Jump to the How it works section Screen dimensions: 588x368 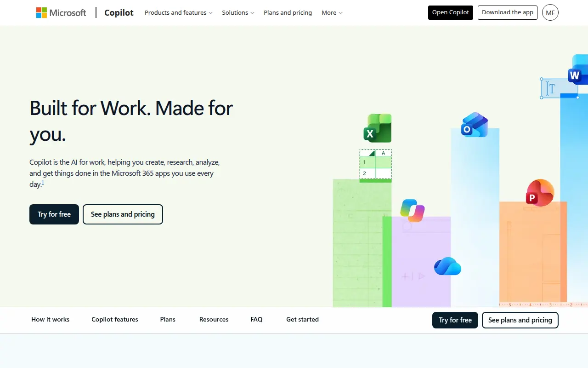point(51,319)
